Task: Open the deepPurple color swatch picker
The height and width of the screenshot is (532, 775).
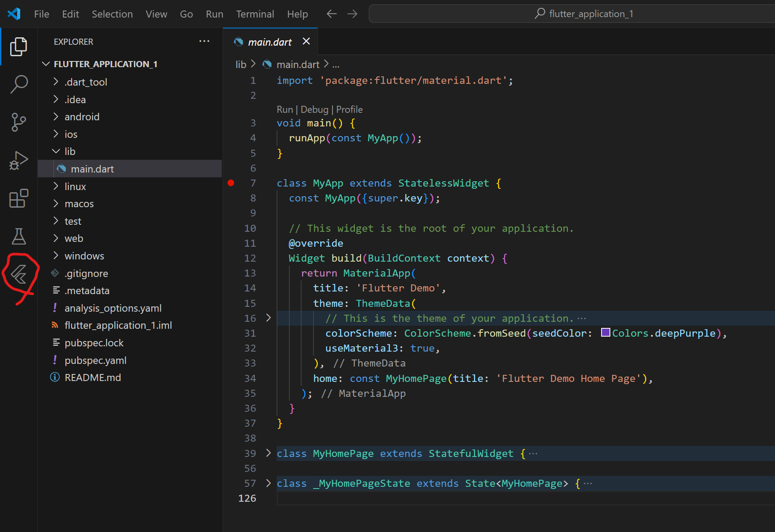Action: (x=606, y=332)
